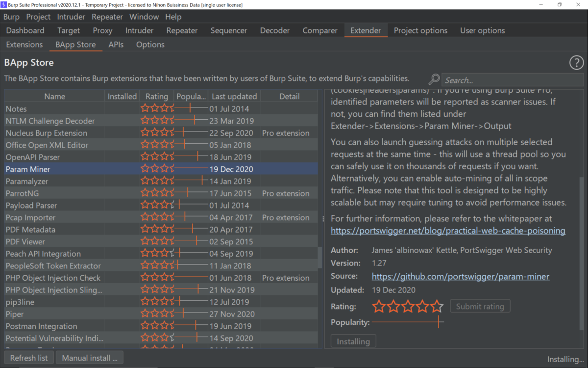Select the Payload Parser row
Viewport: 588px width, 368px height.
click(x=161, y=206)
